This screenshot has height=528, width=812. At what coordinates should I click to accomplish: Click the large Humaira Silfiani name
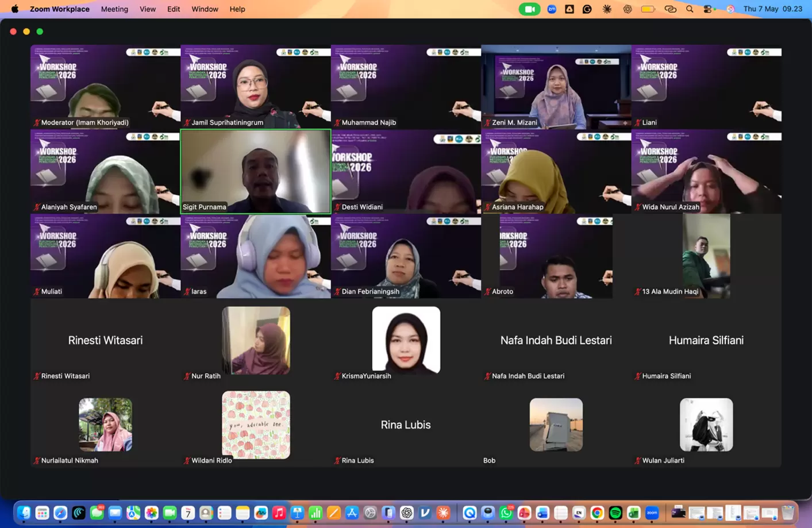click(706, 340)
